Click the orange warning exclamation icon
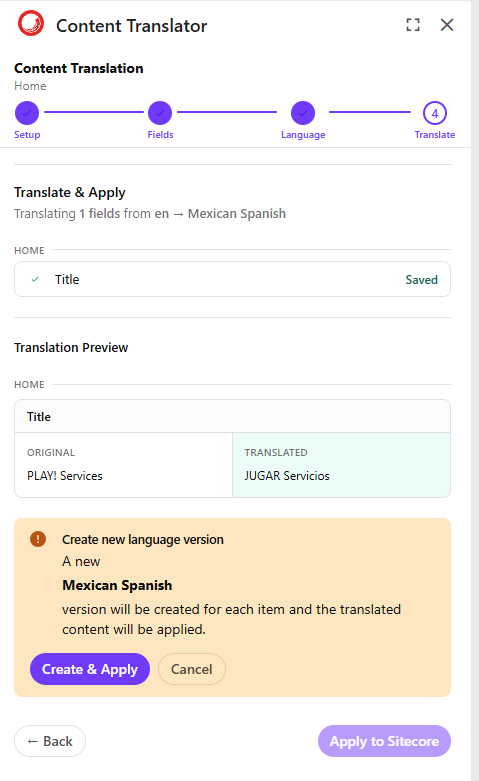Viewport: 479px width, 781px height. coord(38,539)
